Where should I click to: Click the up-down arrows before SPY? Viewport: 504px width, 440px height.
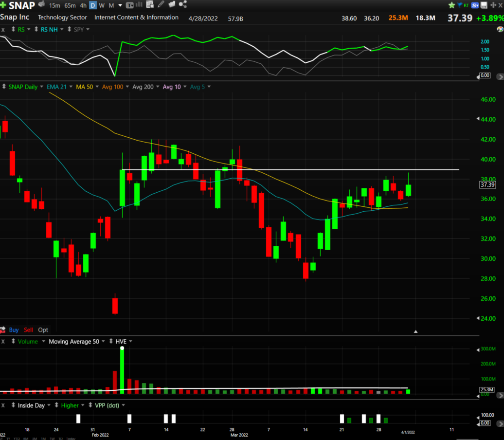(x=69, y=29)
